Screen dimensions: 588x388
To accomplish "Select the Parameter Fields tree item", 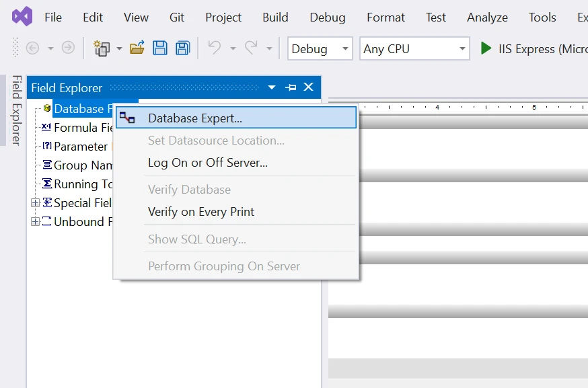I will click(x=80, y=147).
